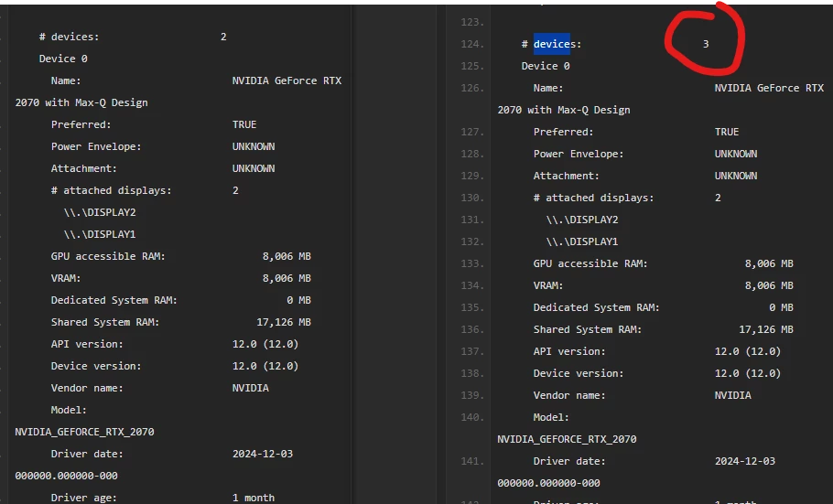Click "1 month" driver age in the unnumbered pane
This screenshot has height=504, width=833.
[254, 498]
